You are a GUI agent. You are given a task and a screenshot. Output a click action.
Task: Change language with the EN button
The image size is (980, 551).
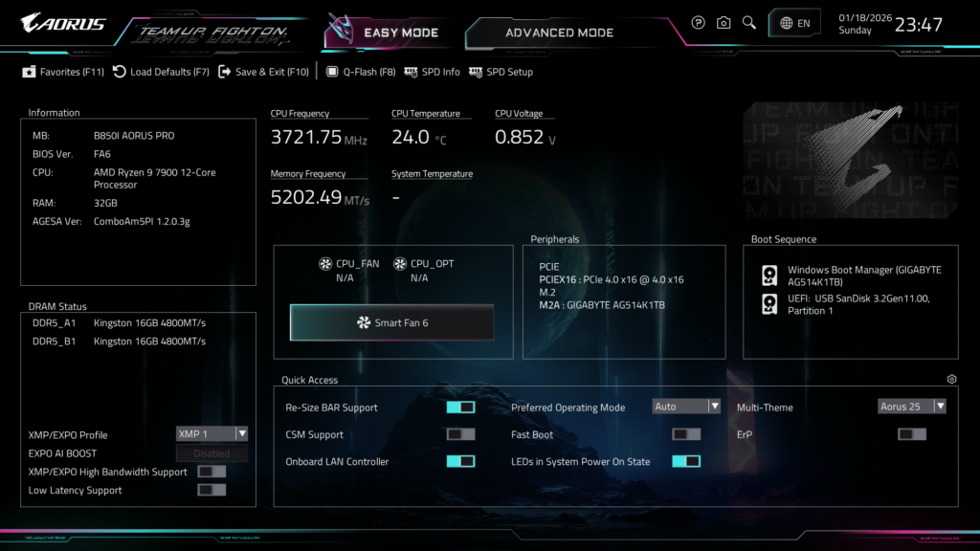pyautogui.click(x=794, y=23)
